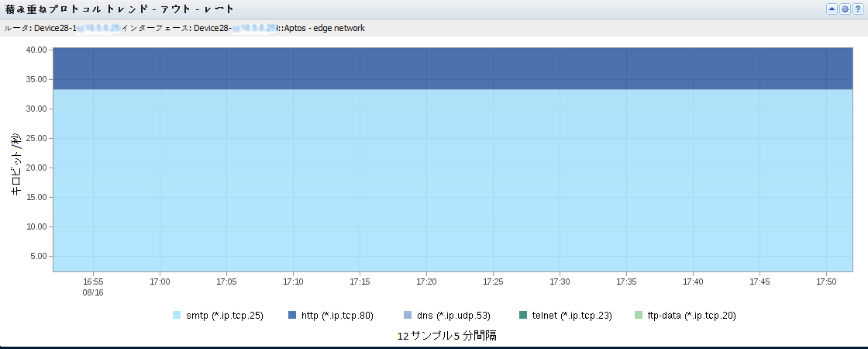
Task: Click the 10.00 y-axis value
Action: coord(38,226)
